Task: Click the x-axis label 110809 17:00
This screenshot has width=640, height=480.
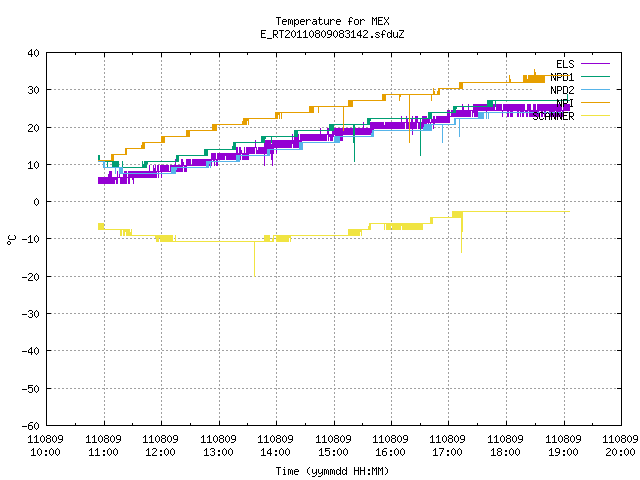Action: click(x=448, y=446)
